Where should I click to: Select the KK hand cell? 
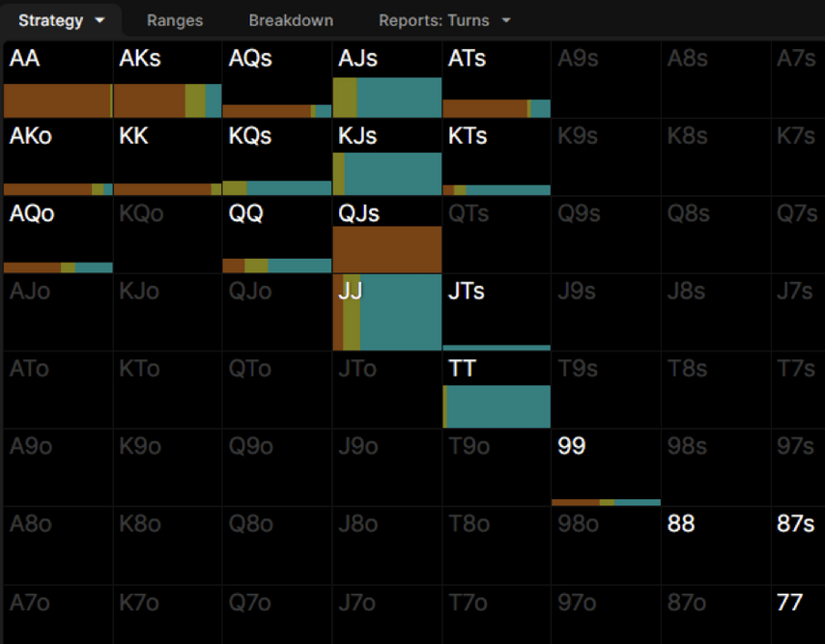pyautogui.click(x=167, y=157)
